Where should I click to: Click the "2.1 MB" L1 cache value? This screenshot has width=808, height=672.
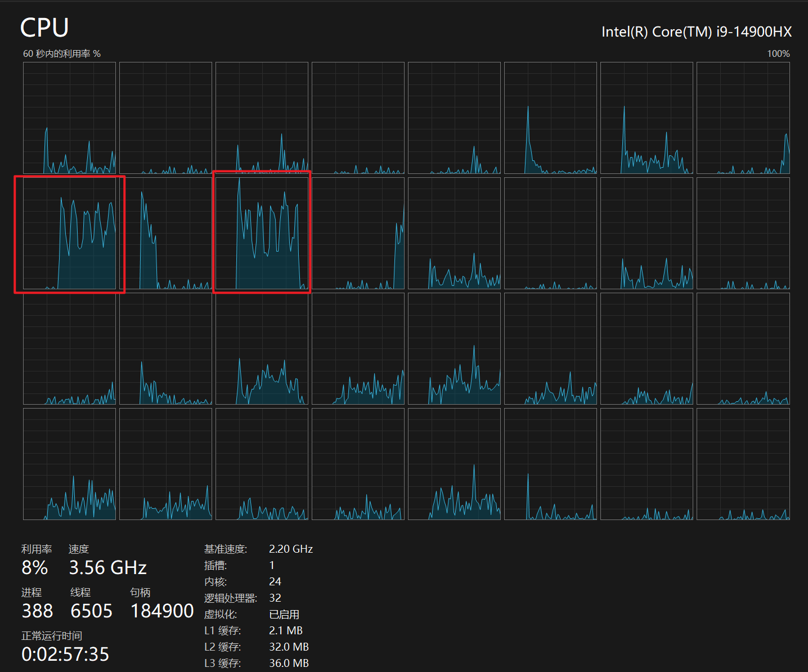pos(286,630)
